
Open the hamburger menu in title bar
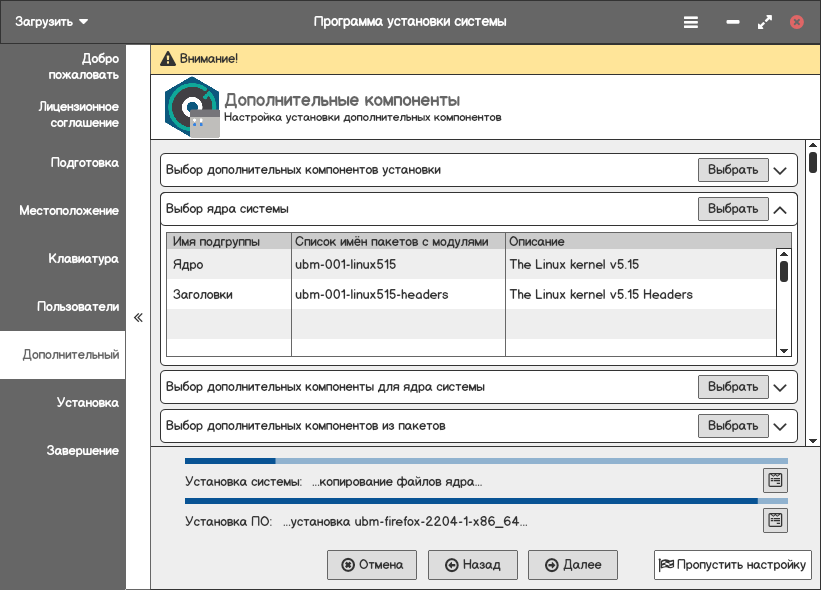691,22
